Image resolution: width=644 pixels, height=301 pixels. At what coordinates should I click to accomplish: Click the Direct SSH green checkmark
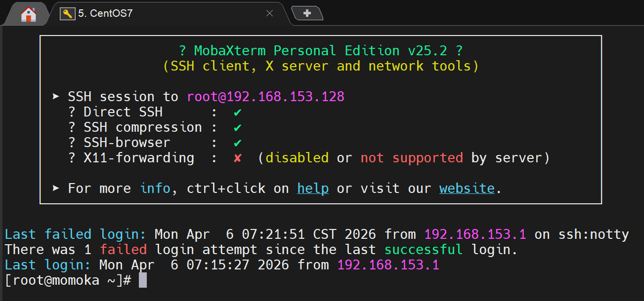click(x=238, y=112)
